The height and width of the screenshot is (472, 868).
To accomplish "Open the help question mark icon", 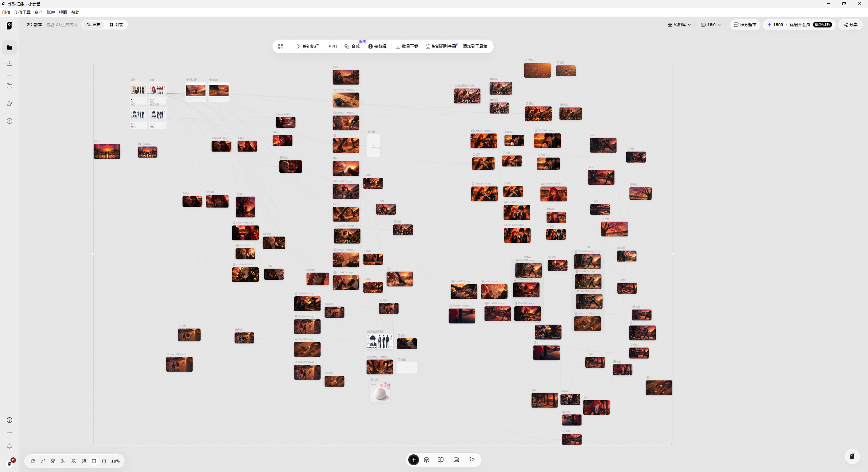I will tap(9, 420).
